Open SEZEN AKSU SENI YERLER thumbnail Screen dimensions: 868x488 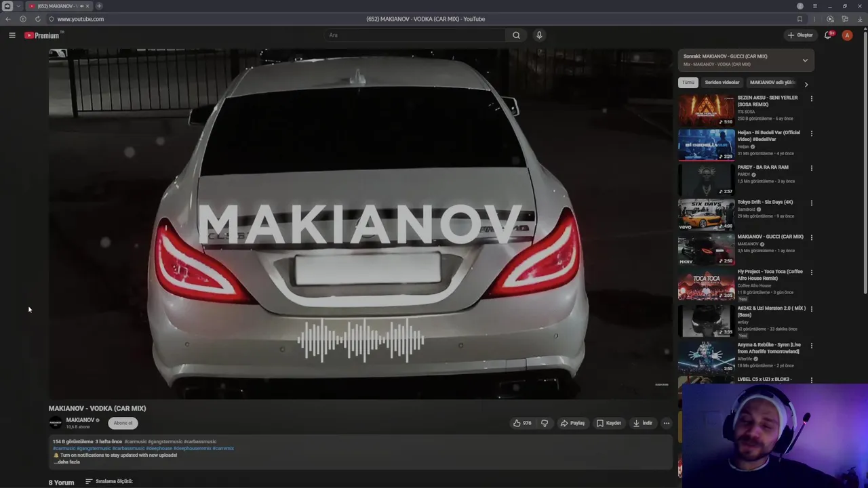tap(707, 109)
